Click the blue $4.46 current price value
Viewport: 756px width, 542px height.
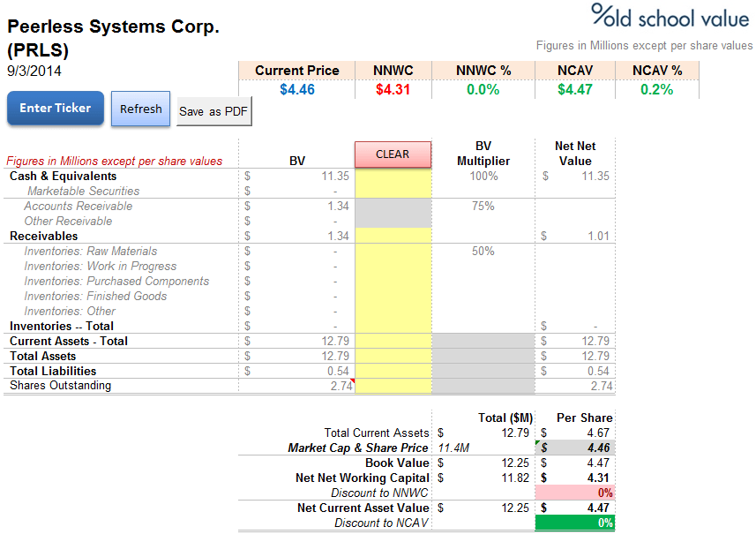(x=297, y=89)
